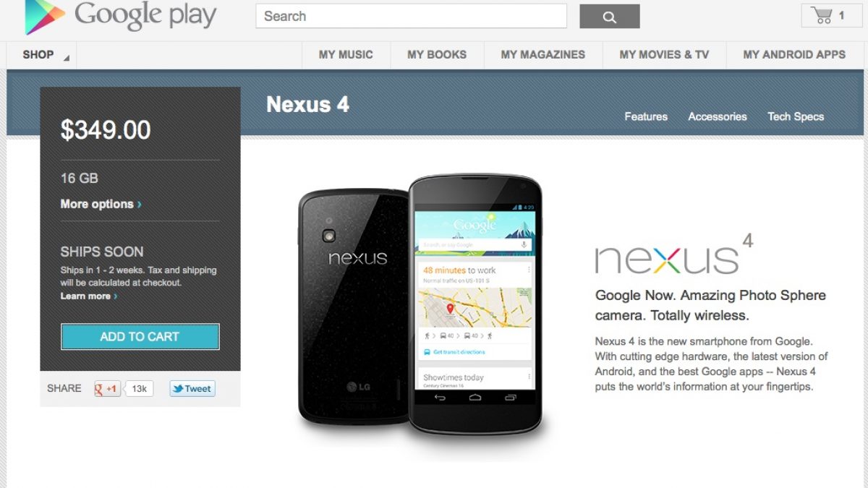The width and height of the screenshot is (868, 488).
Task: Select MY ANDROID APPS tab
Action: pyautogui.click(x=794, y=54)
